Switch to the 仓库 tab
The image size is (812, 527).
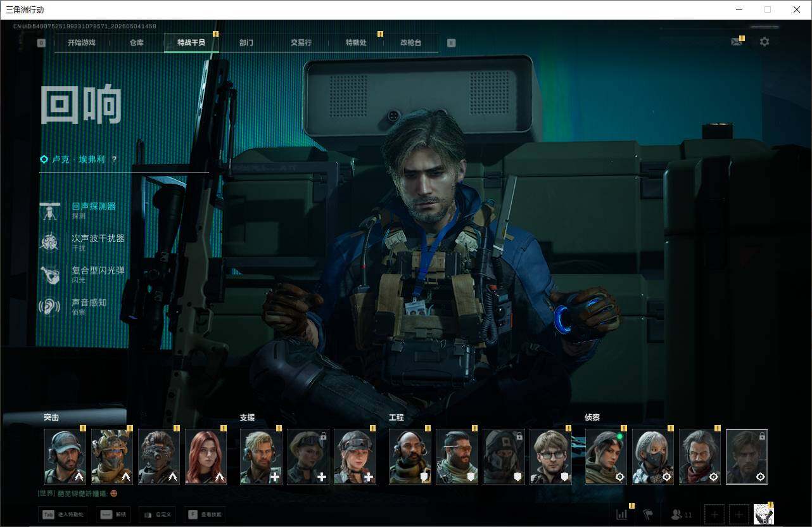click(x=136, y=42)
